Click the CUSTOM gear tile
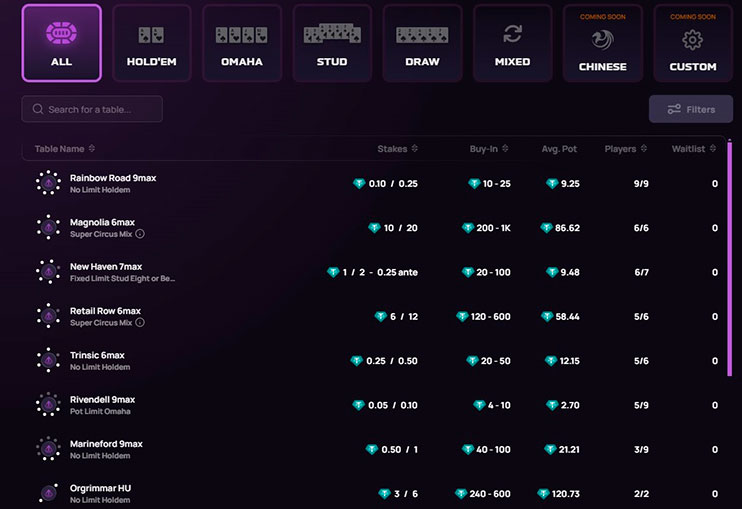Viewport: 742px width, 509px height. click(x=693, y=43)
